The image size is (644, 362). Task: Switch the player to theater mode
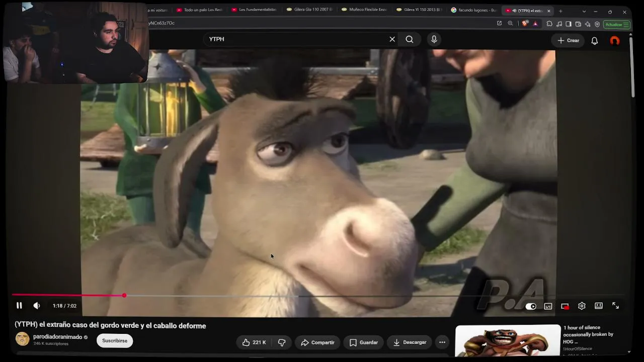point(599,306)
